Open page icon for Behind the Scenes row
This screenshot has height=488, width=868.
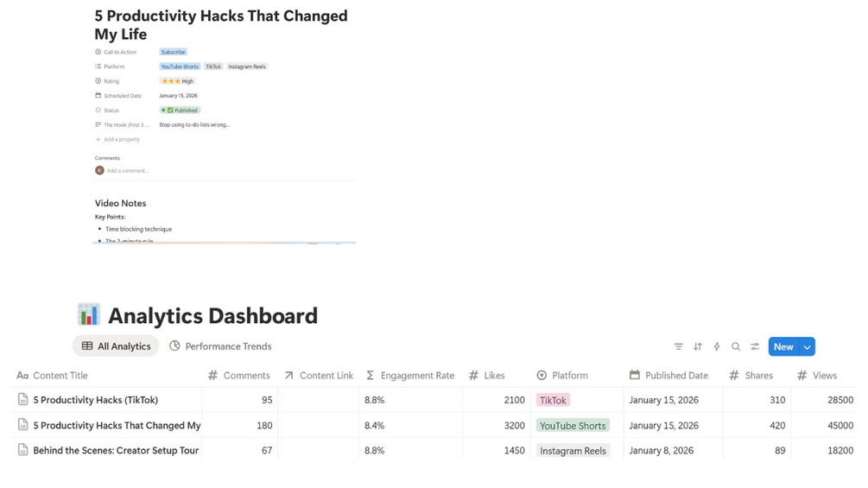click(23, 450)
